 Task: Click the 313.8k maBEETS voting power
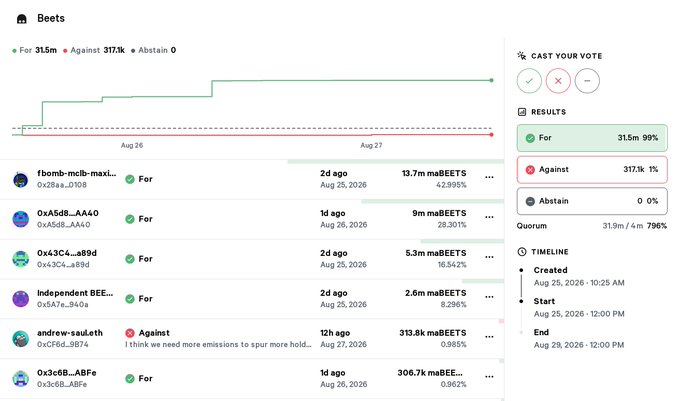(433, 333)
